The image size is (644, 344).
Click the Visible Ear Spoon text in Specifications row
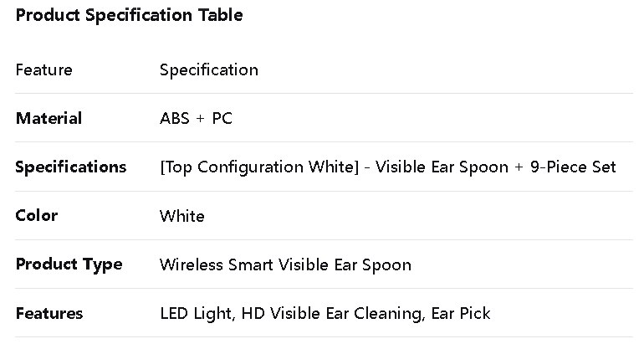pos(442,167)
